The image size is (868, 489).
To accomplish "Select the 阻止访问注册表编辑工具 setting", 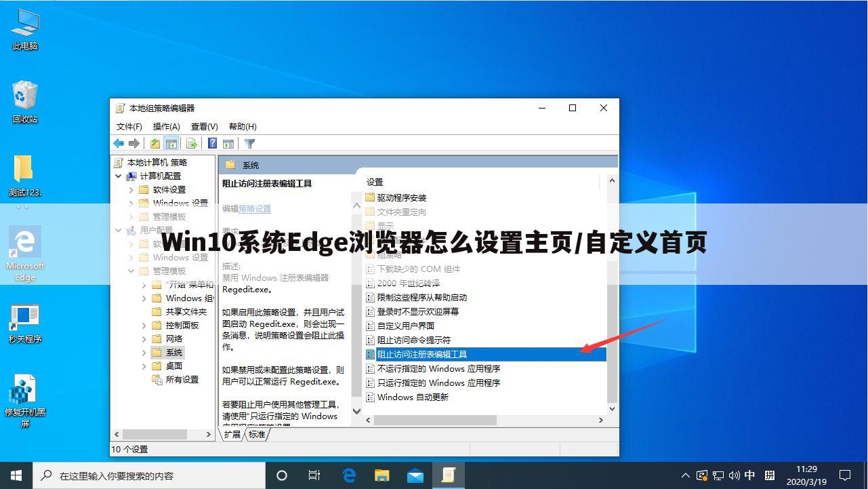I will click(484, 354).
